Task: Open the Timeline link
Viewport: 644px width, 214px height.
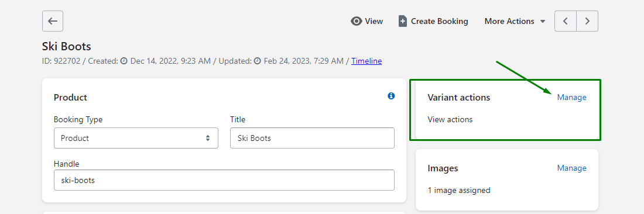Action: point(366,61)
